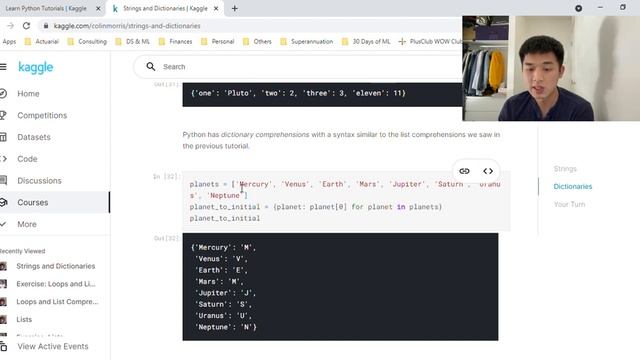This screenshot has height=360, width=640.
Task: Open the Consulting bookmarks folder
Action: coord(87,42)
